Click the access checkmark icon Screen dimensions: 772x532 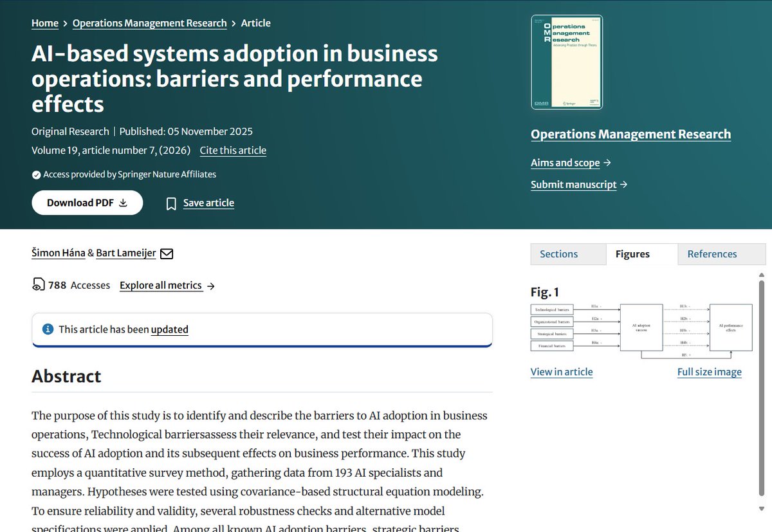point(36,174)
